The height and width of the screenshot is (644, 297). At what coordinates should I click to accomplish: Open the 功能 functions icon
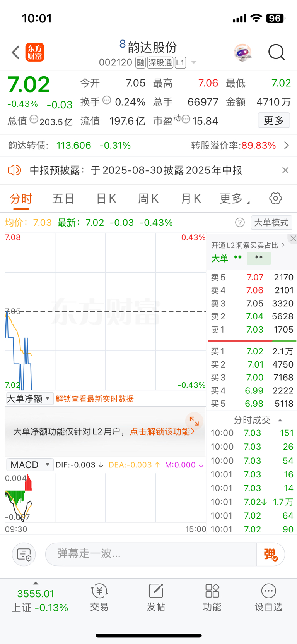(212, 598)
